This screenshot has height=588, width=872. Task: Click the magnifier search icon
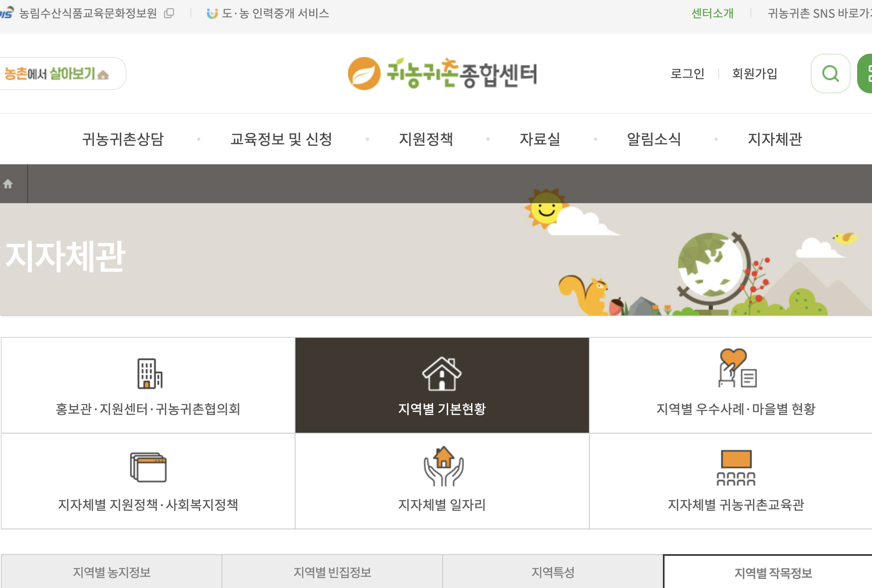[830, 74]
